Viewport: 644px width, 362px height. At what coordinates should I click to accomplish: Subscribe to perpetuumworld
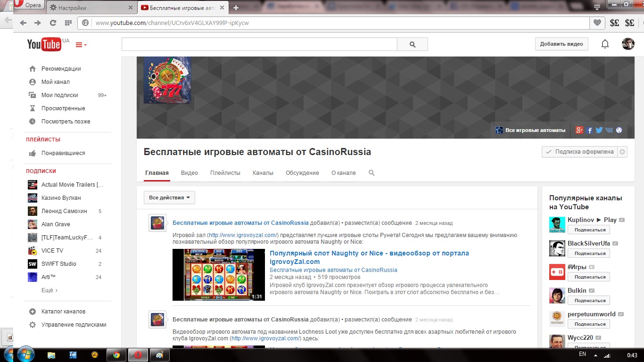589,324
